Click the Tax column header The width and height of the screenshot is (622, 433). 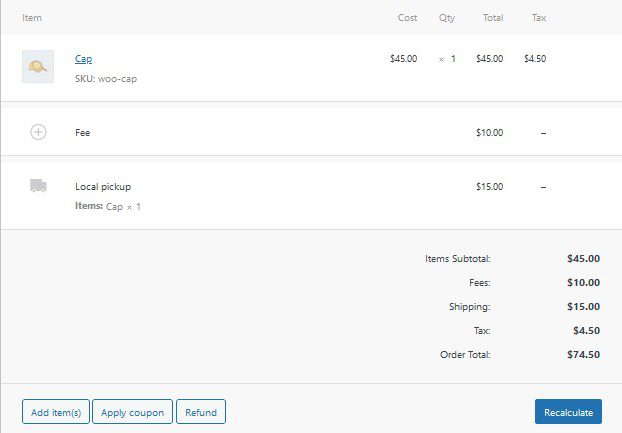click(539, 18)
